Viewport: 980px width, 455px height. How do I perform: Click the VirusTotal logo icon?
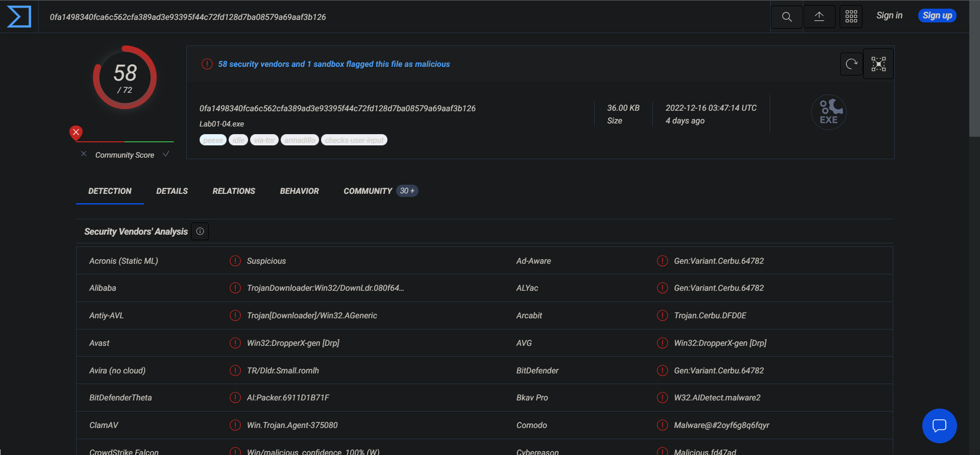19,17
